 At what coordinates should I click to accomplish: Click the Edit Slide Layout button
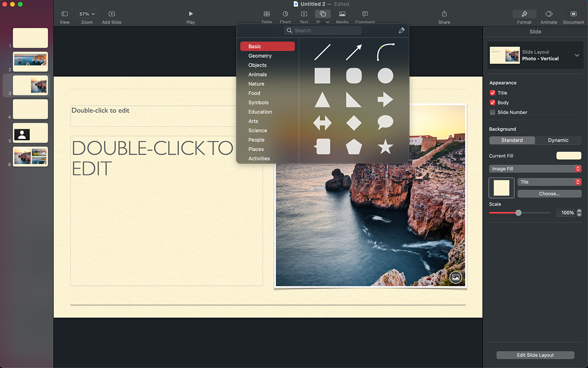pos(535,355)
